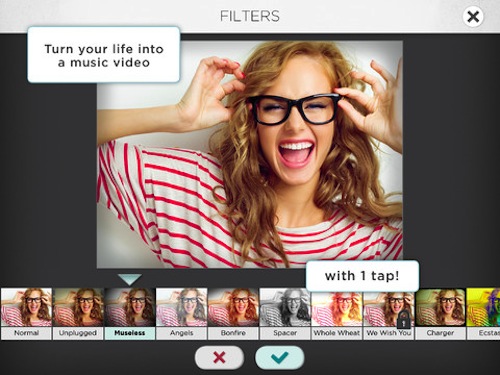Select the black-and-white Spacer filter

coord(285,307)
